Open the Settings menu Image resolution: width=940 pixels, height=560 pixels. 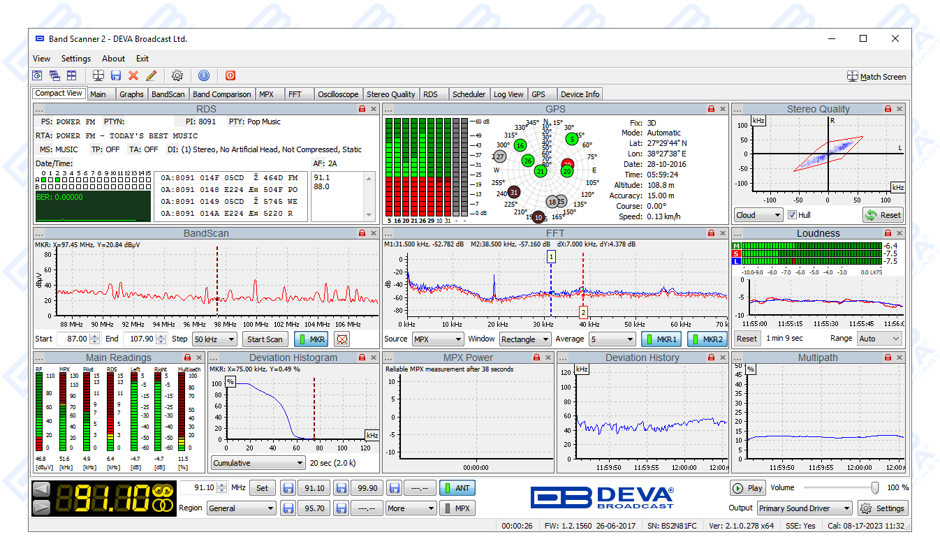pos(76,59)
